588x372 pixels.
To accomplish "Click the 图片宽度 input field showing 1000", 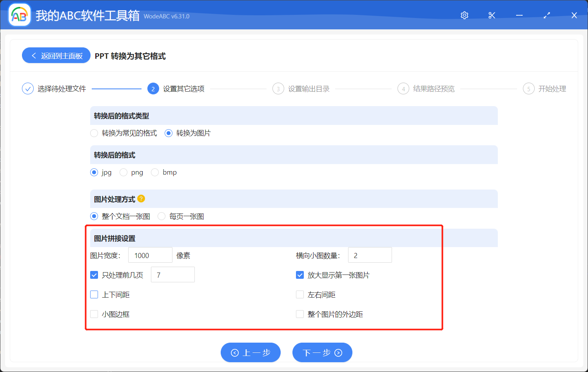I will tap(150, 255).
